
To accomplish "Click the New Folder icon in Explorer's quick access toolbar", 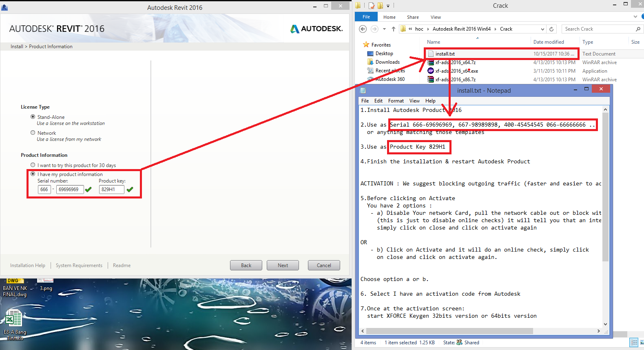I will click(380, 6).
